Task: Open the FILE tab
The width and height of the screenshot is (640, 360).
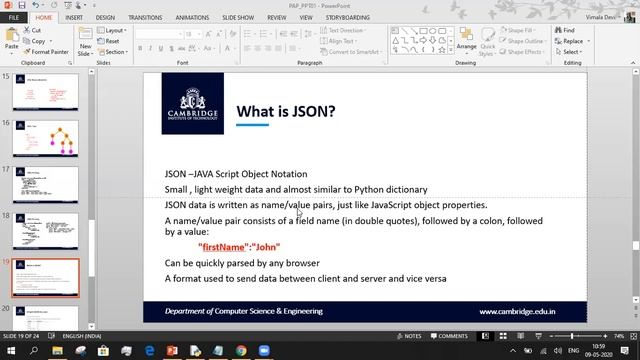Action: (x=13, y=18)
